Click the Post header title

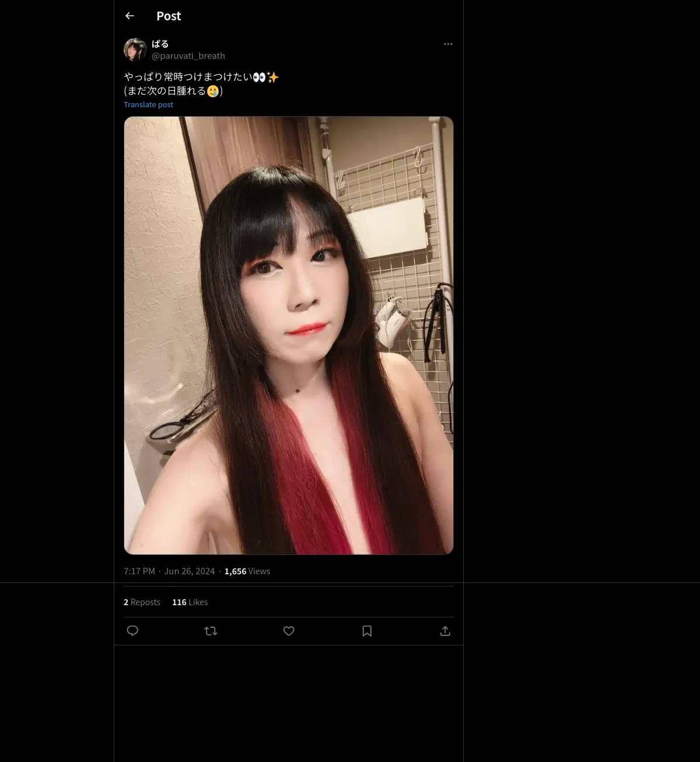pos(169,16)
